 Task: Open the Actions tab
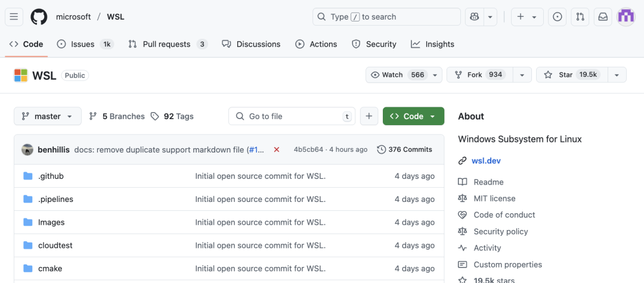[x=316, y=44]
